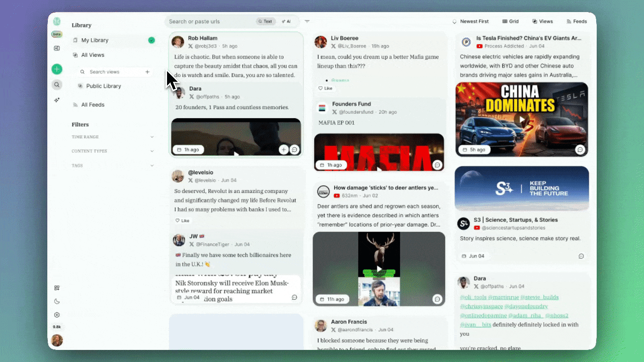Play the Dara founders video

coord(236,138)
